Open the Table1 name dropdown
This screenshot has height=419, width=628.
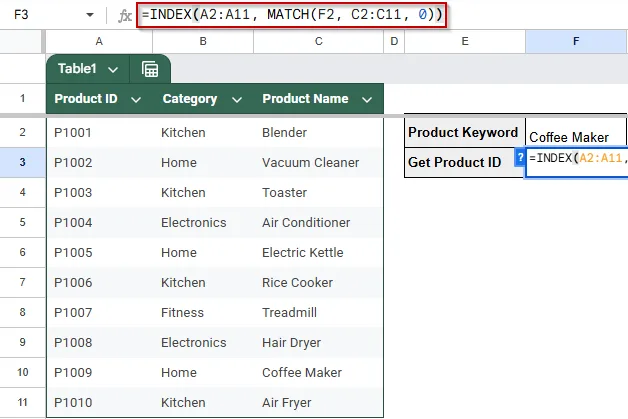(113, 70)
